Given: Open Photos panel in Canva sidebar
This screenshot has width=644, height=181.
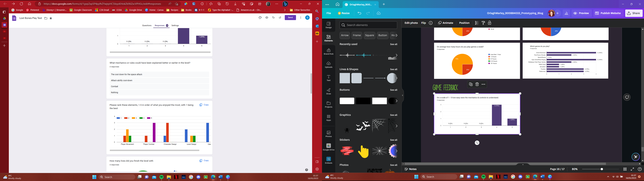Looking at the screenshot, I should (329, 134).
